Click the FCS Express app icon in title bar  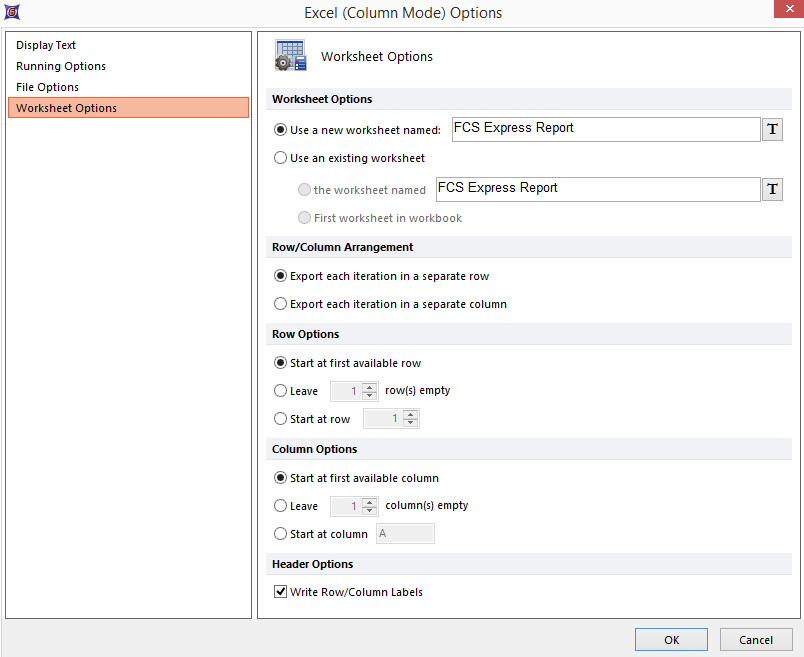pyautogui.click(x=11, y=12)
